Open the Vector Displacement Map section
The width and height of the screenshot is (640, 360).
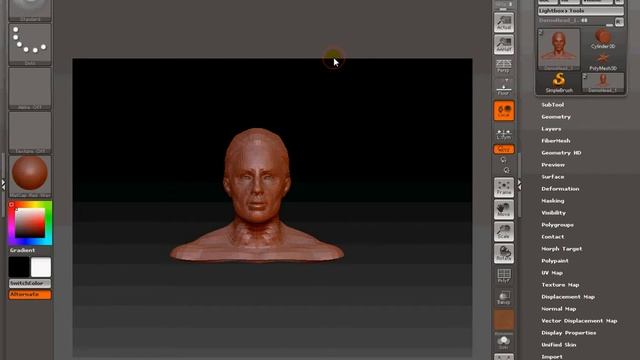pyautogui.click(x=579, y=321)
